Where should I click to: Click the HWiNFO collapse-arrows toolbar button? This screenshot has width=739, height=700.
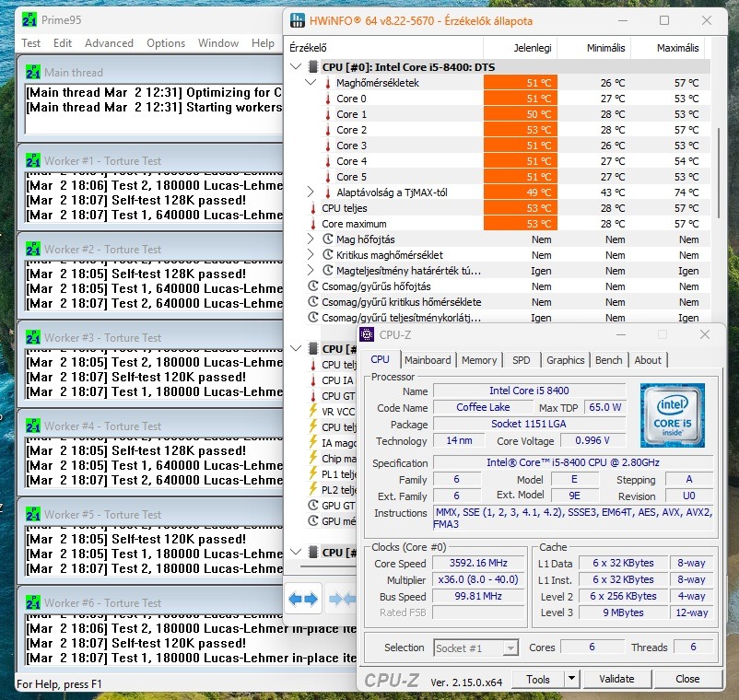[x=342, y=599]
